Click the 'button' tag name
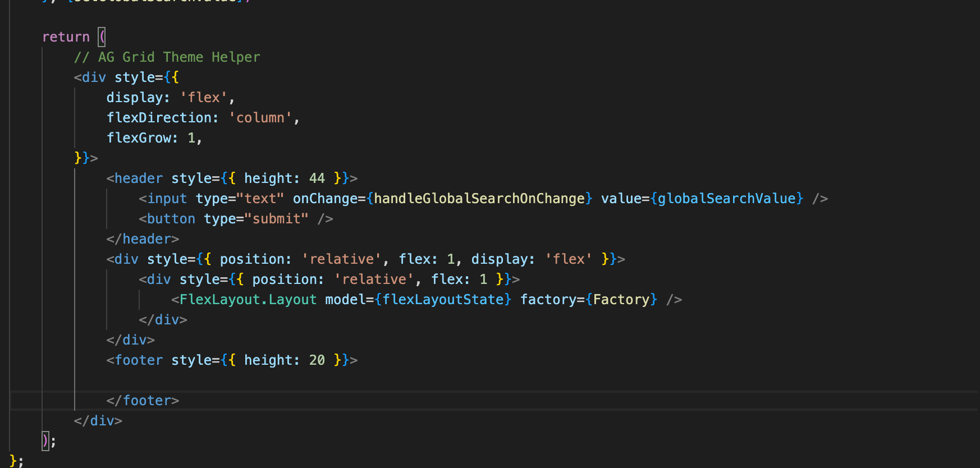This screenshot has width=980, height=468. click(x=171, y=219)
